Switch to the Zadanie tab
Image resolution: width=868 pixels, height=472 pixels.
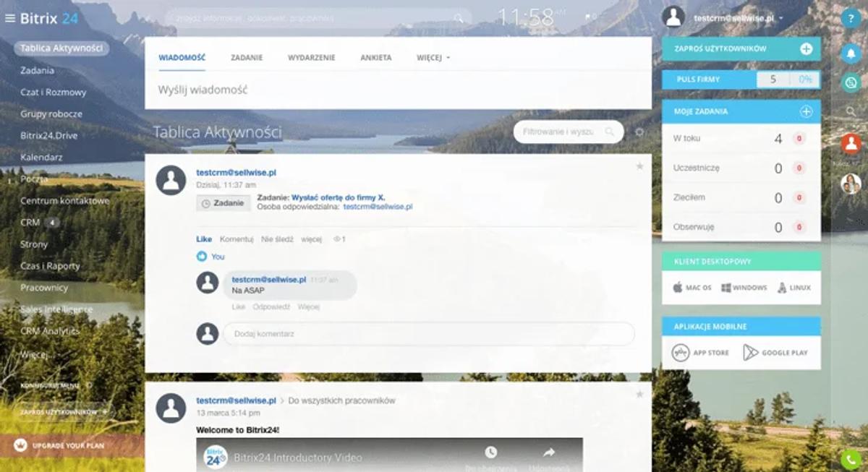click(247, 58)
